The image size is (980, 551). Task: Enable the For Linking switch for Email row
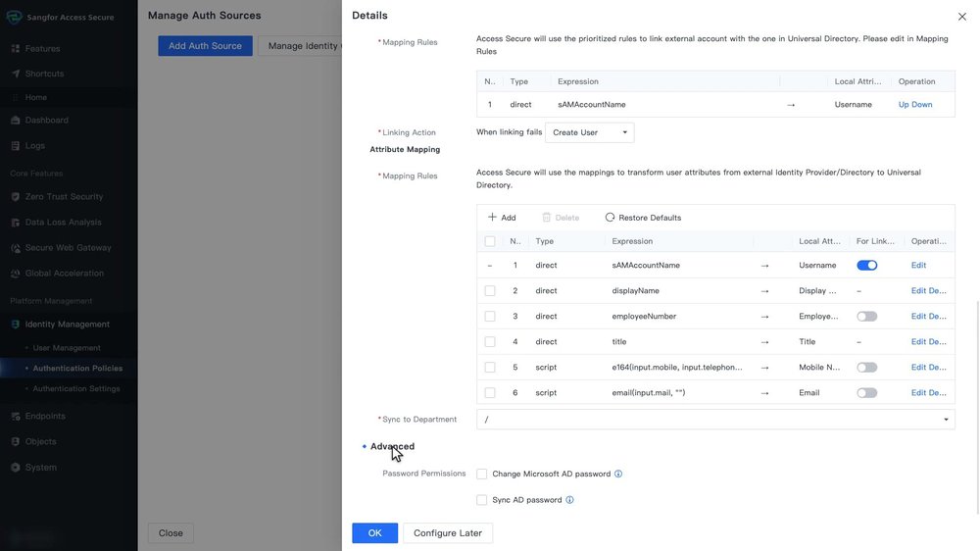click(x=867, y=393)
